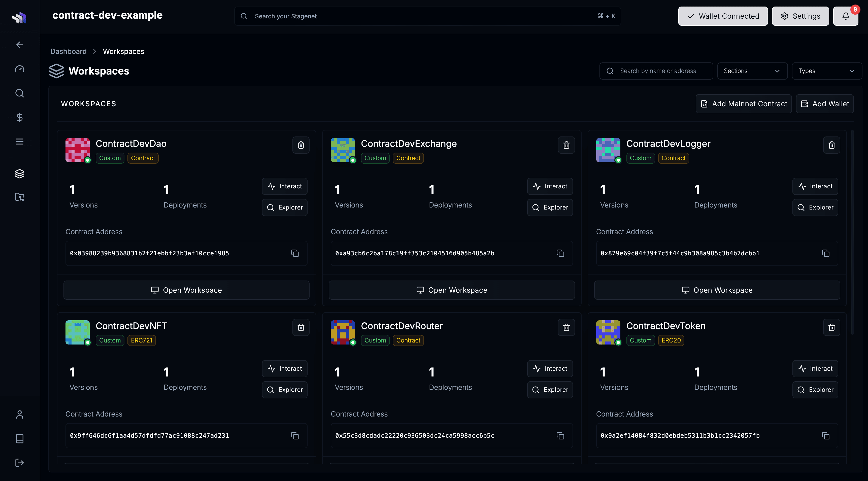The height and width of the screenshot is (481, 868).
Task: Open the notifications bell
Action: click(845, 16)
